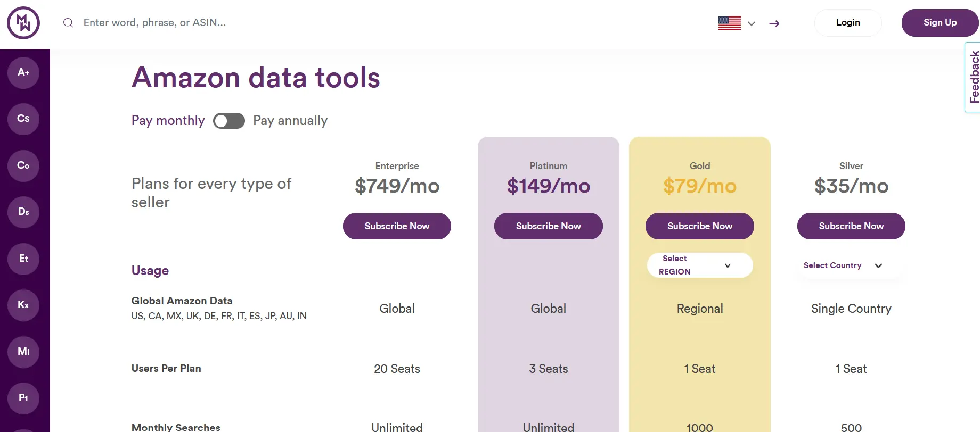
Task: Click the Login button
Action: click(848, 23)
